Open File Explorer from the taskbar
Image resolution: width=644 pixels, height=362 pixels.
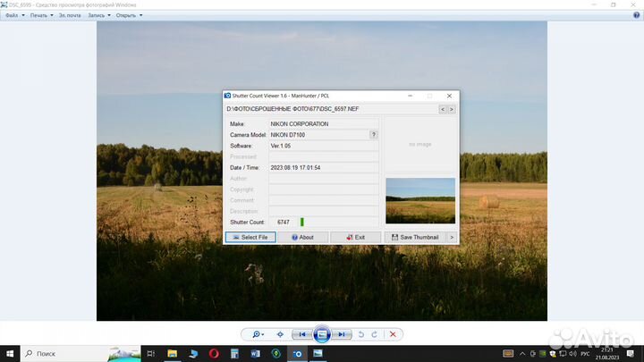click(172, 353)
